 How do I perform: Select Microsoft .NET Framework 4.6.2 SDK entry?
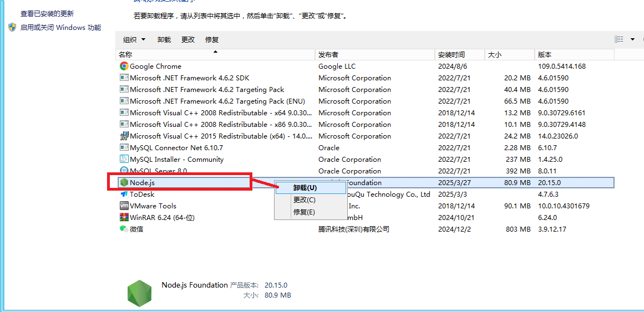pos(190,78)
